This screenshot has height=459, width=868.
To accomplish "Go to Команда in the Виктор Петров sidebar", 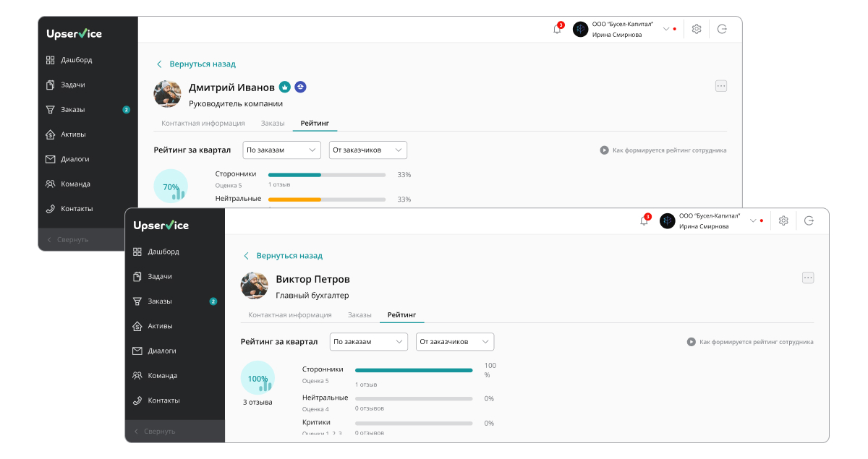I will coord(162,375).
